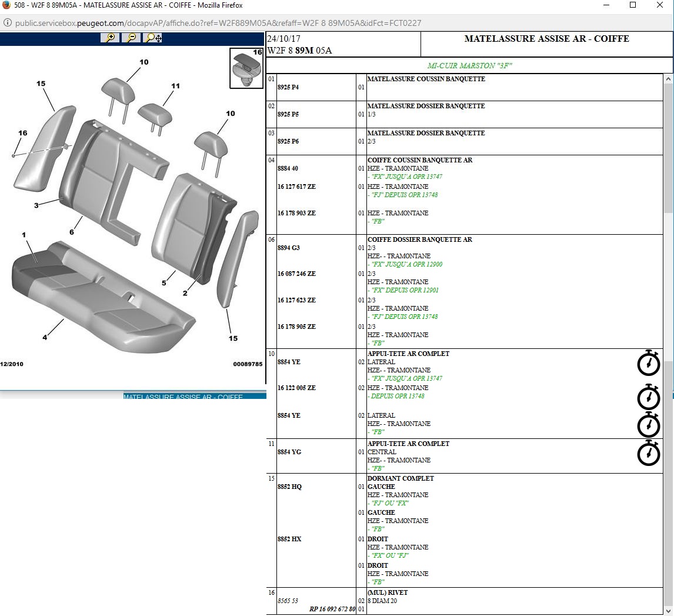
Task: Click part number 16 178 903 ZE
Action: (296, 213)
